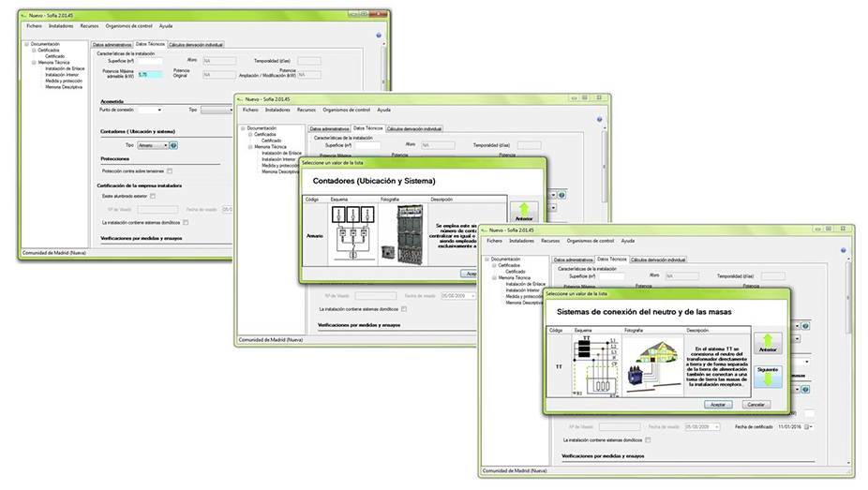Click the TT wiring schematic in the bottom-right dialog

[x=596, y=365]
